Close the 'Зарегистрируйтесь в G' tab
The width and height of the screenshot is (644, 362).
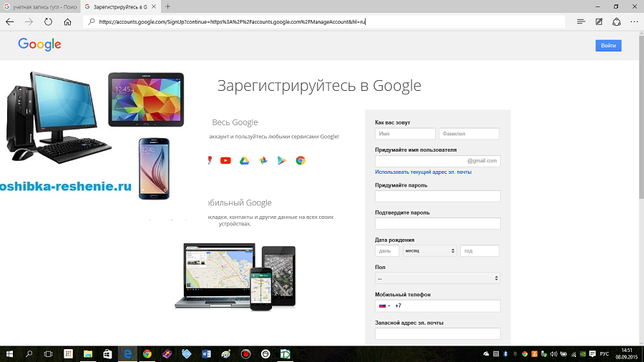pyautogui.click(x=154, y=6)
